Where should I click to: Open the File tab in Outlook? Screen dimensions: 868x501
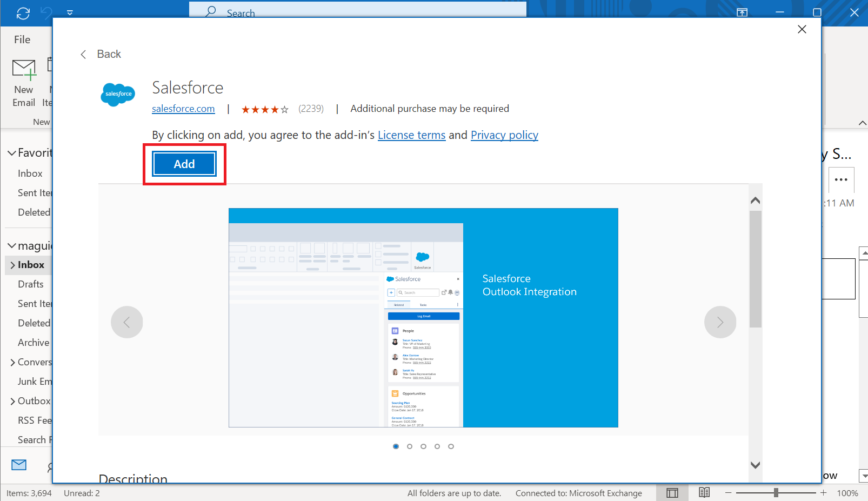[22, 39]
